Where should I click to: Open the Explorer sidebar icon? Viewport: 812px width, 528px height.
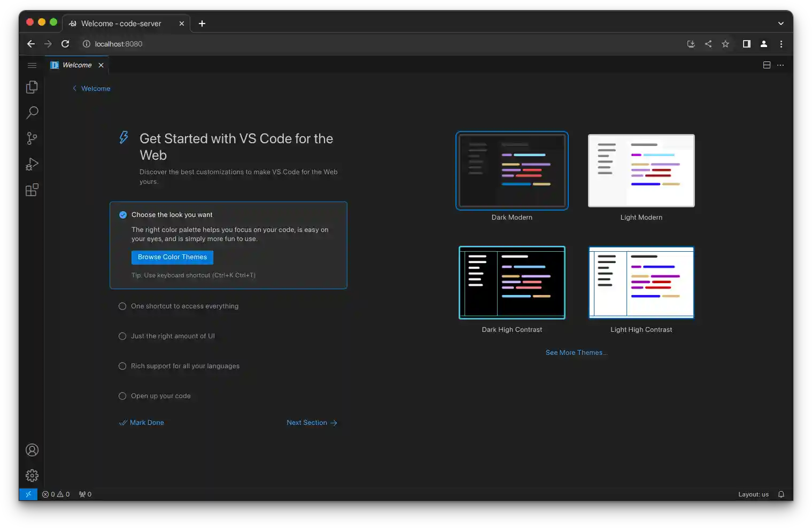pyautogui.click(x=32, y=87)
